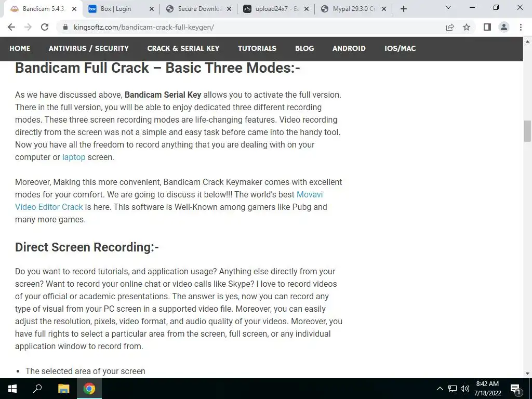Click the scrollbar up arrow
Viewport: 532px width, 399px height.
point(527,42)
